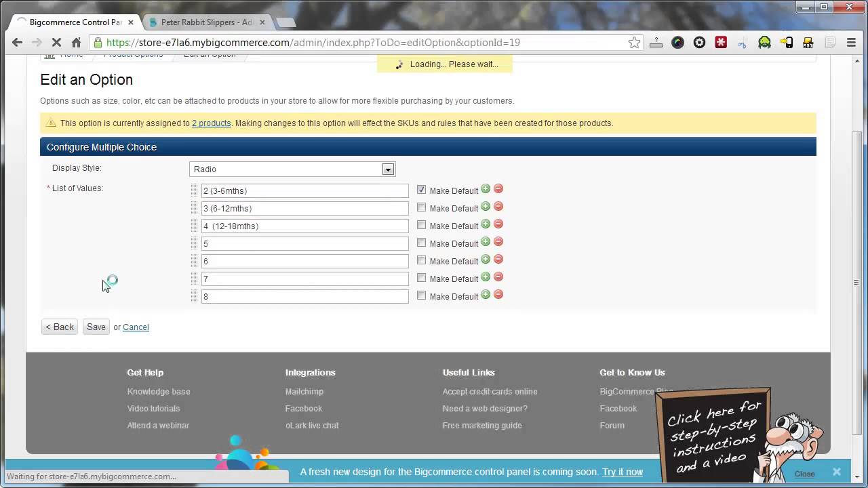The width and height of the screenshot is (868, 488).
Task: Click the green plus beside value 6
Action: point(486,260)
